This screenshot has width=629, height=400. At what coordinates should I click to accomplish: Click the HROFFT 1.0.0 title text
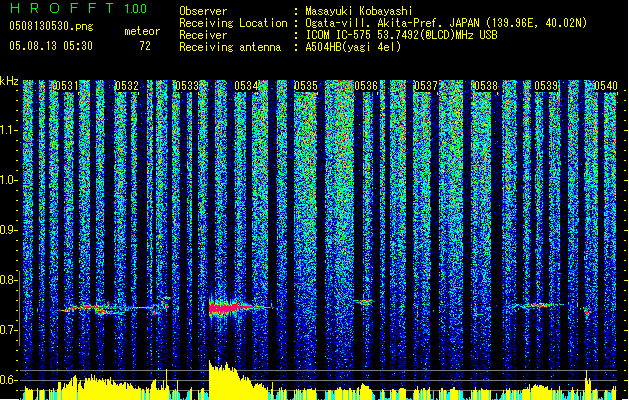pos(79,8)
